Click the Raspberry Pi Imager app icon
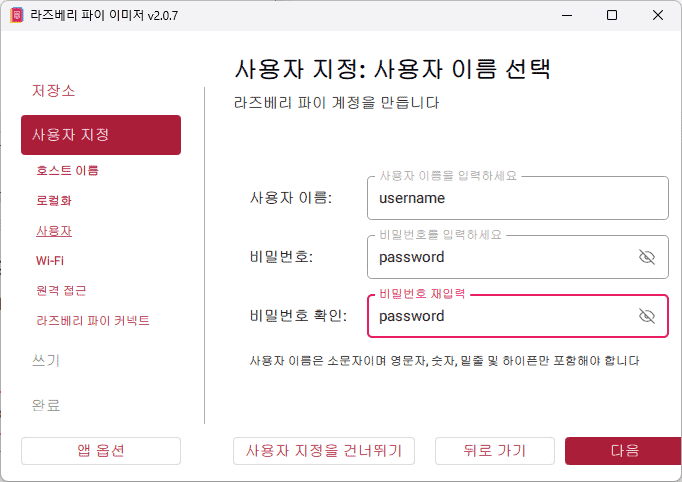Image resolution: width=682 pixels, height=482 pixels. pos(16,15)
